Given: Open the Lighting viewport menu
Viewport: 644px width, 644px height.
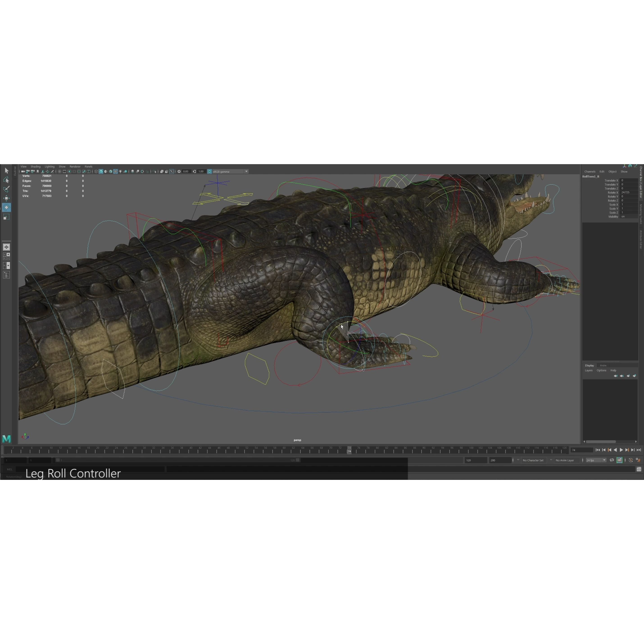Looking at the screenshot, I should [x=50, y=166].
